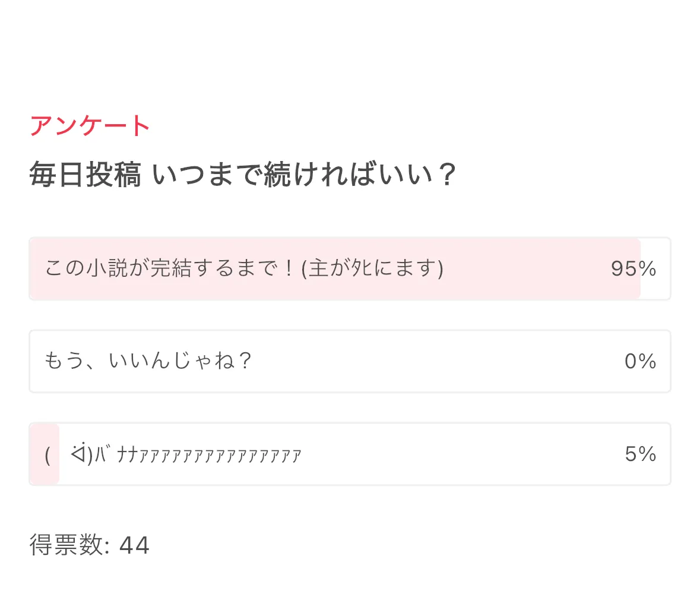Select the poll question 毎日投稿 いつまで続ければいい？
This screenshot has width=700, height=597.
(243, 174)
